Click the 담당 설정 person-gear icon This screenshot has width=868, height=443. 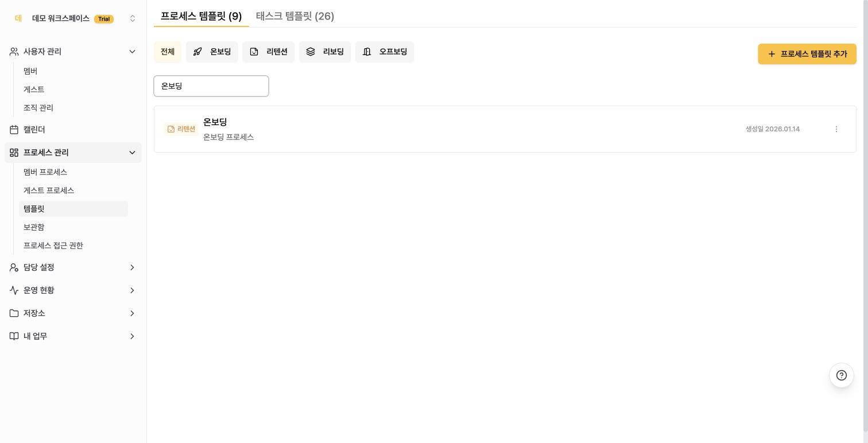click(x=14, y=267)
